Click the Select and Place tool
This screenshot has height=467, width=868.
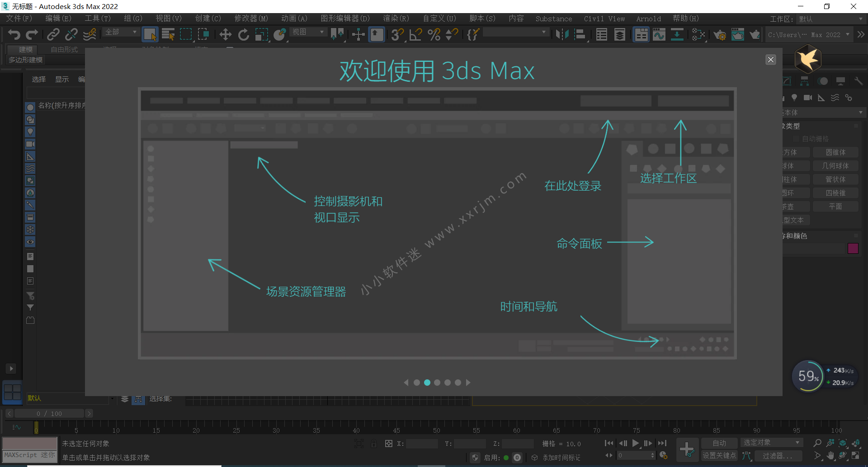point(279,34)
